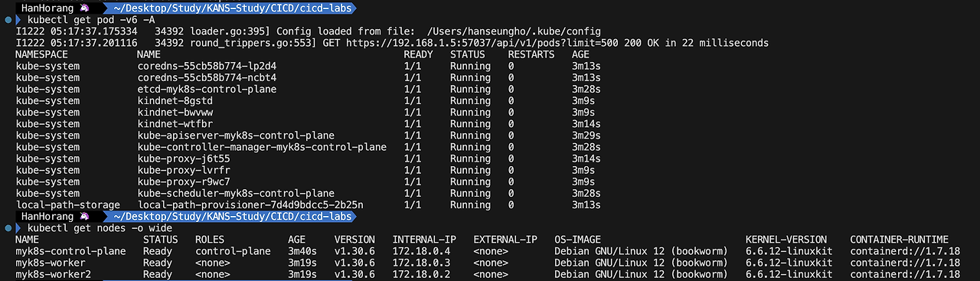
Task: Click the v1.30.6 version of myk8s-control-plane
Action: [354, 251]
